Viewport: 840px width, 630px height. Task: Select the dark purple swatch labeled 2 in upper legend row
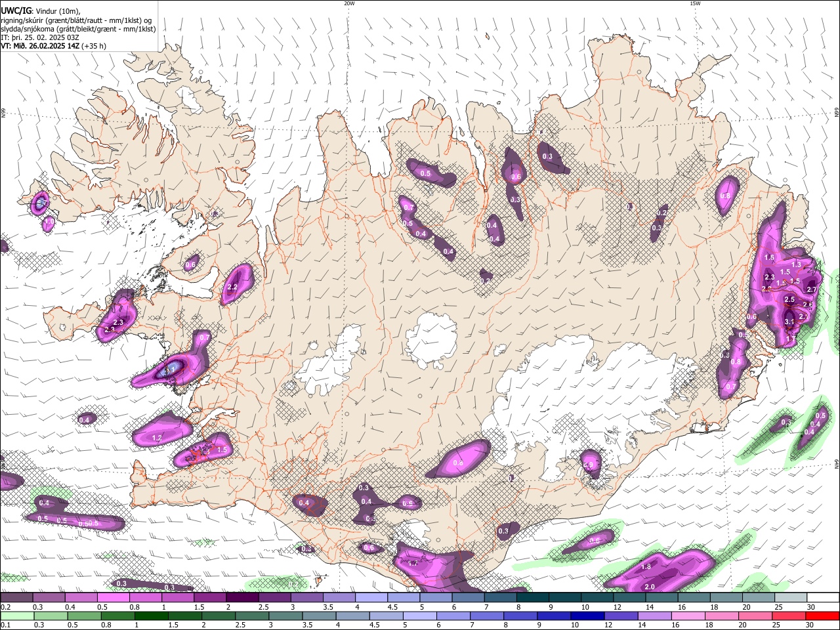[241, 597]
